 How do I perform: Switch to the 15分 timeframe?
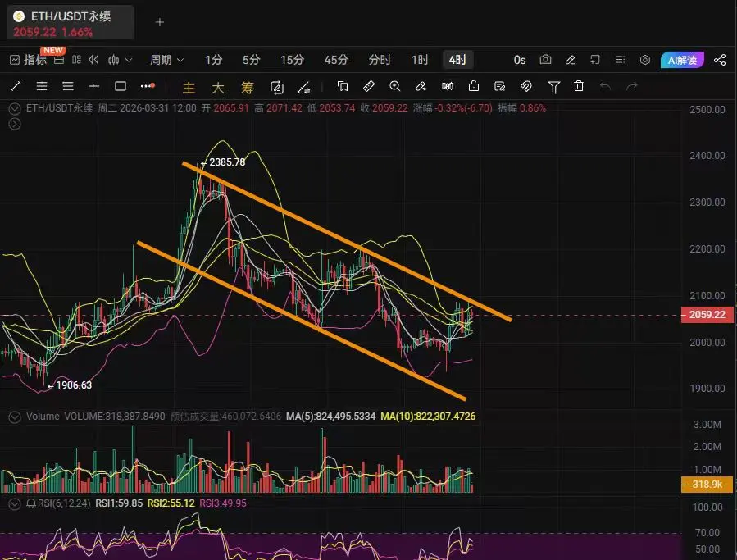[292, 60]
